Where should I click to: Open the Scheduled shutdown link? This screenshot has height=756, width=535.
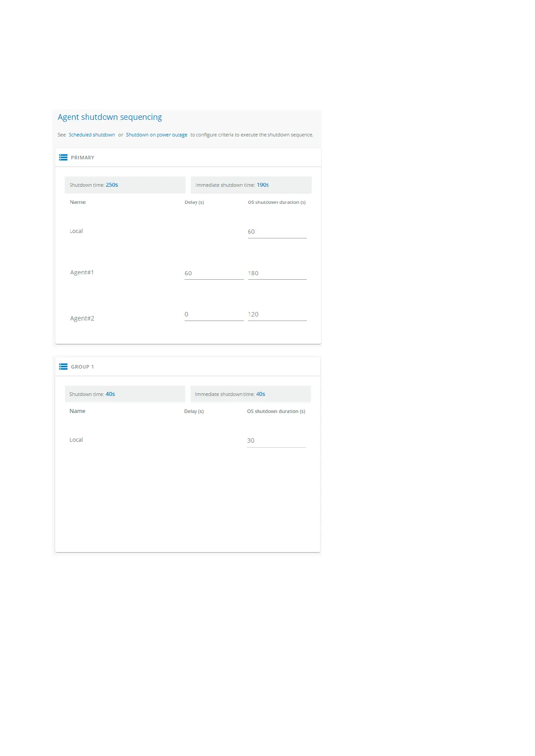[x=92, y=135]
